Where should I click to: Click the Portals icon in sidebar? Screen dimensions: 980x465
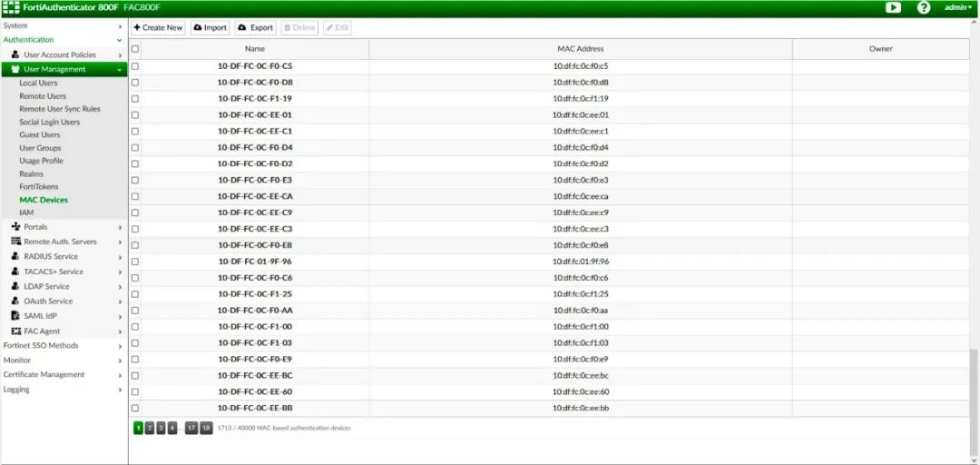point(15,226)
